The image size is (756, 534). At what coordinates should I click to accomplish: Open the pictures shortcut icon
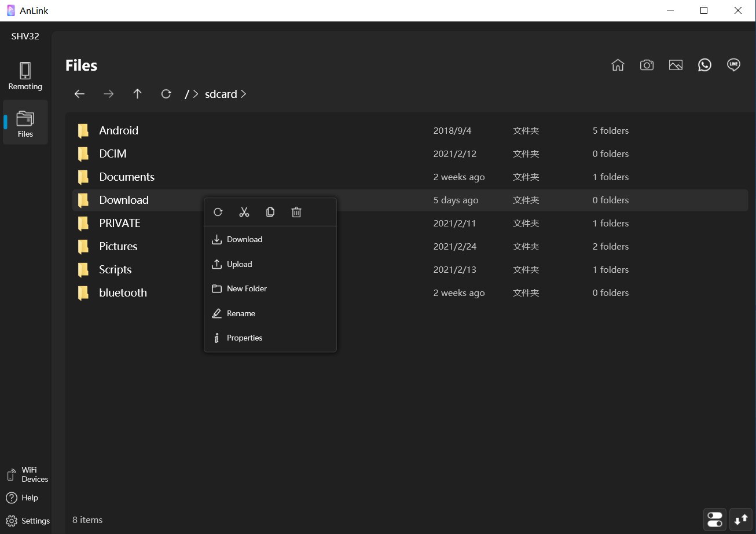pos(676,65)
